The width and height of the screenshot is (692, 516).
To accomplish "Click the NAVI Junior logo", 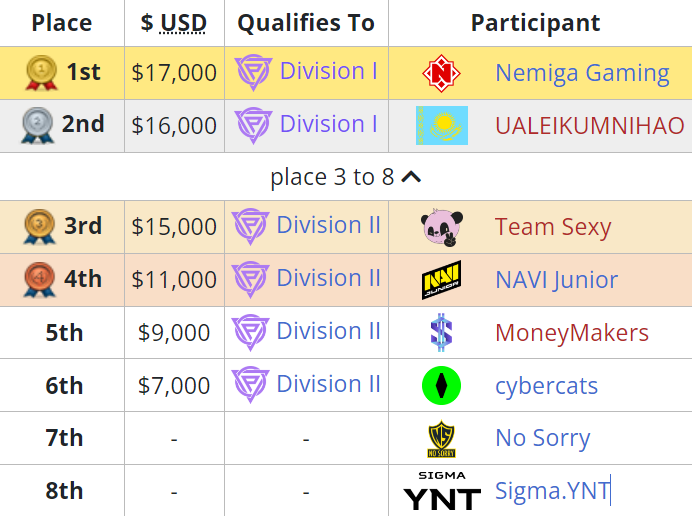I will pyautogui.click(x=441, y=280).
